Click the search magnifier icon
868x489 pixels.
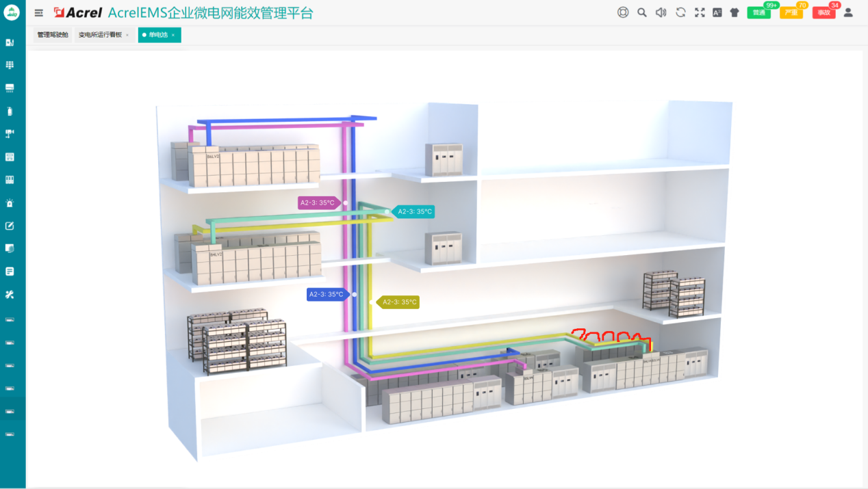pyautogui.click(x=642, y=12)
